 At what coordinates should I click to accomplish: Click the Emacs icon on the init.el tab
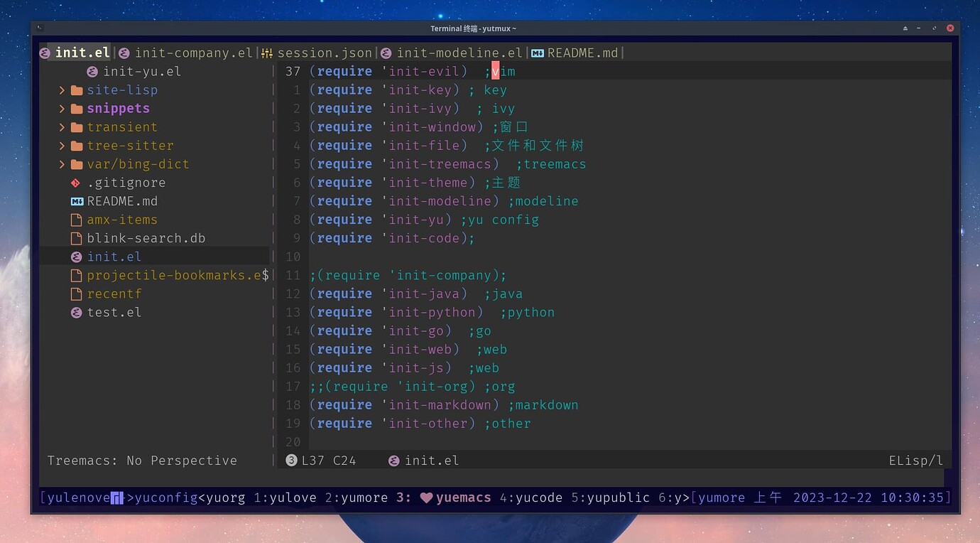click(45, 52)
